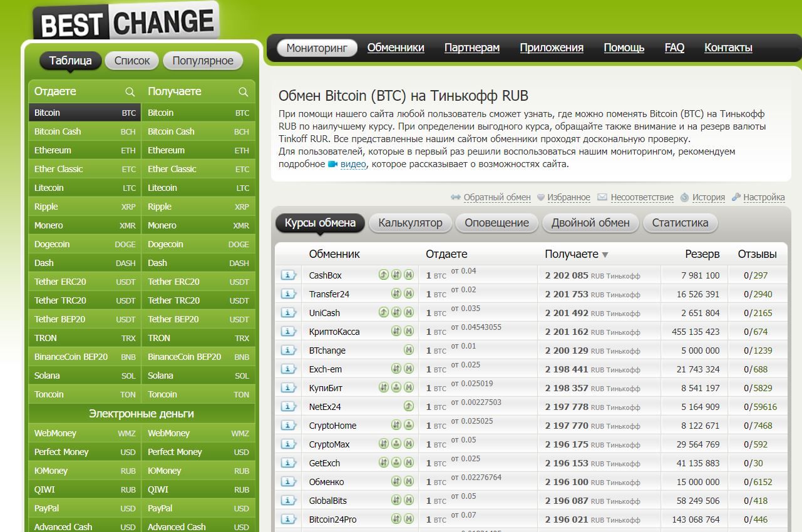Image resolution: width=802 pixels, height=532 pixels.
Task: Follow the видео link in the description
Action: 353,164
